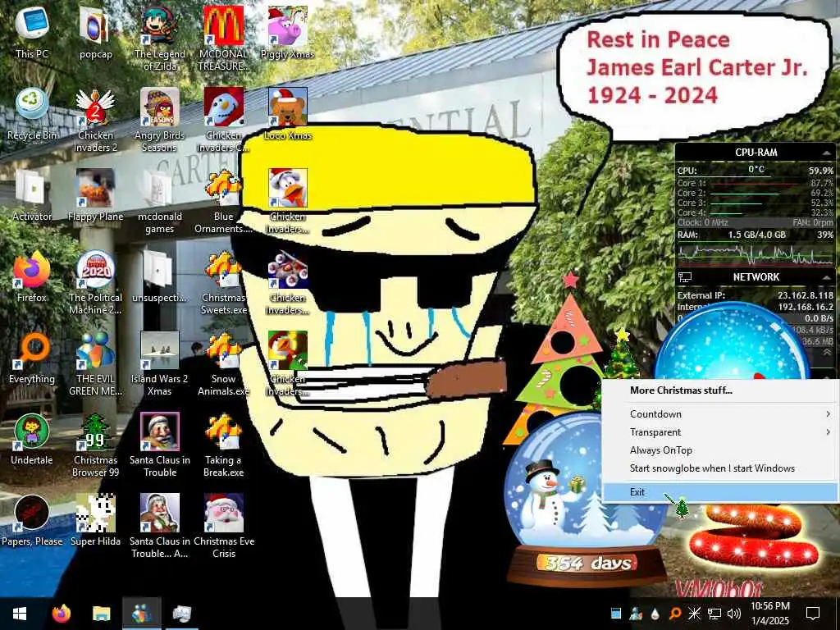Collapse the NETWORK gadget section
The width and height of the screenshot is (840, 630).
pyautogui.click(x=826, y=277)
